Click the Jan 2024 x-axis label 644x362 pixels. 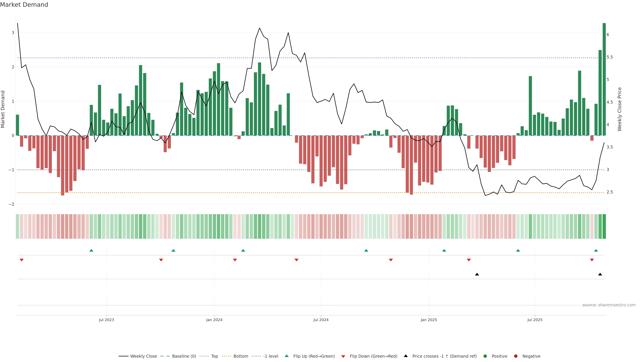point(214,320)
